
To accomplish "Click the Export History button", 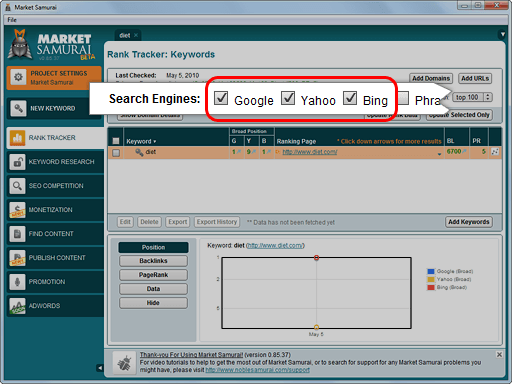I will tap(217, 222).
